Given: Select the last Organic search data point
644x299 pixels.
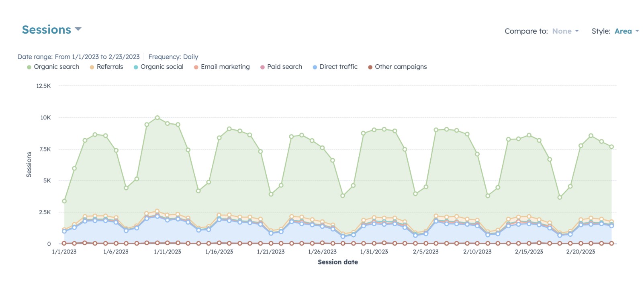Looking at the screenshot, I should click(611, 147).
